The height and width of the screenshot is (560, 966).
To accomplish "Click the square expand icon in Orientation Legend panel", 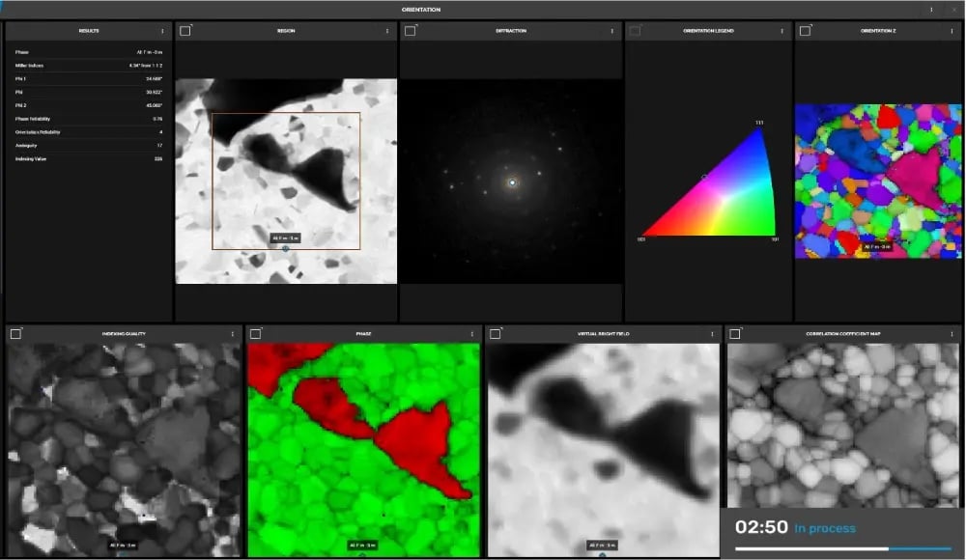I will 635,31.
